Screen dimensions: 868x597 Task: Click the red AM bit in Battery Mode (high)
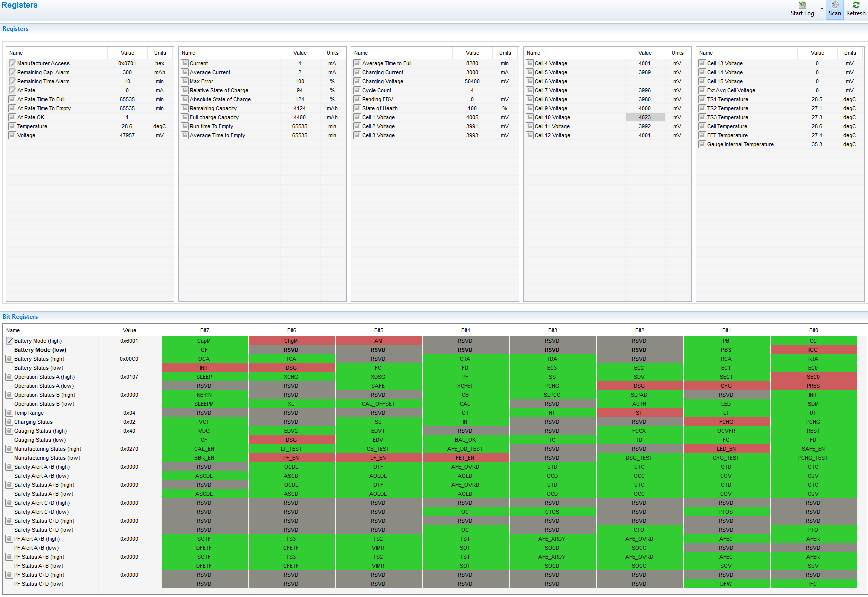378,341
